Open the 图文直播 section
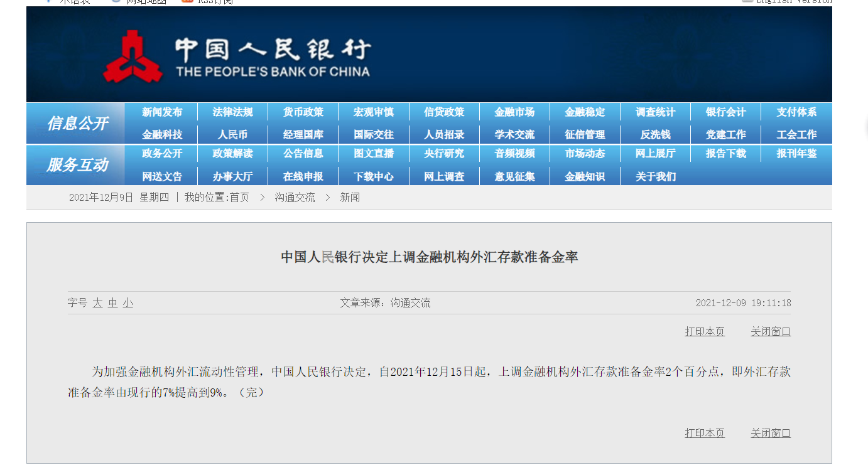Image resolution: width=868 pixels, height=475 pixels. 374,154
